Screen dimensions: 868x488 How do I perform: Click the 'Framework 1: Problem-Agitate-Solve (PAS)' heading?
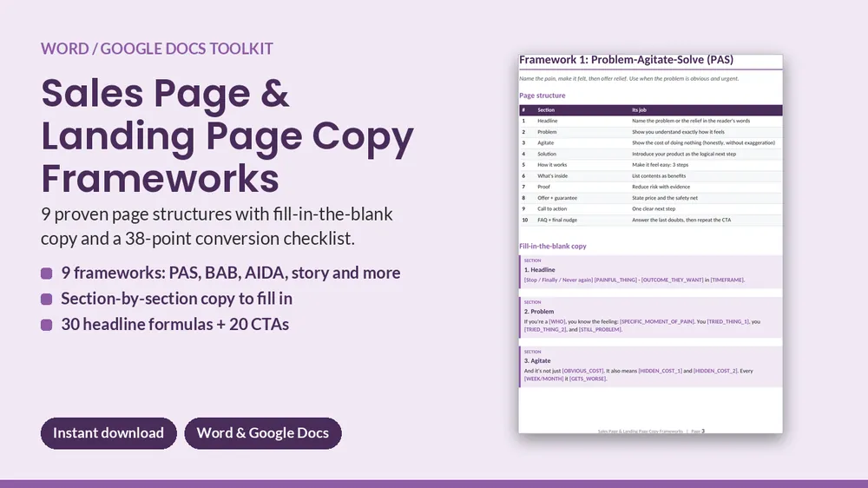point(626,60)
